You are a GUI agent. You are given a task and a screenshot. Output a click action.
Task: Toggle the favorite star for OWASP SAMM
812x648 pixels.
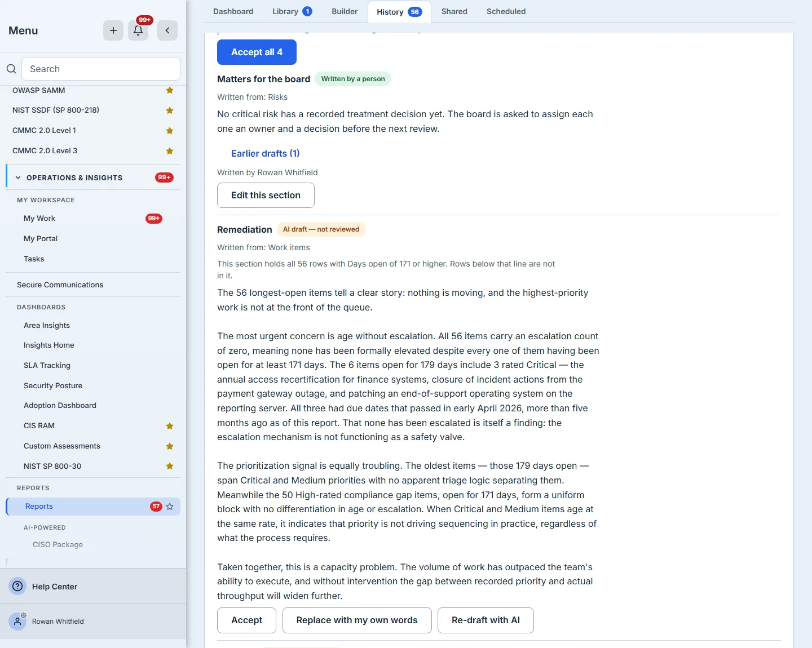170,90
